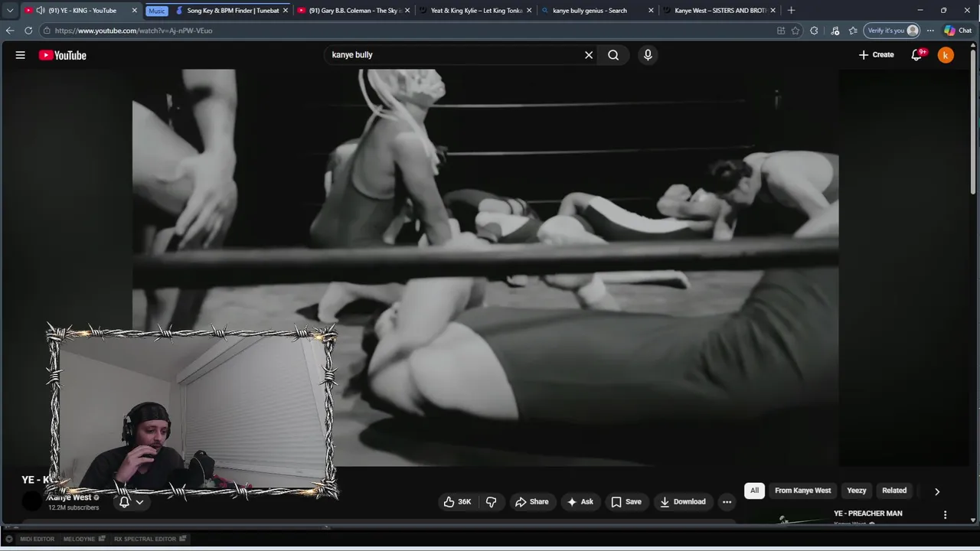The height and width of the screenshot is (551, 980).
Task: Click the URL address bar
Action: click(x=406, y=31)
